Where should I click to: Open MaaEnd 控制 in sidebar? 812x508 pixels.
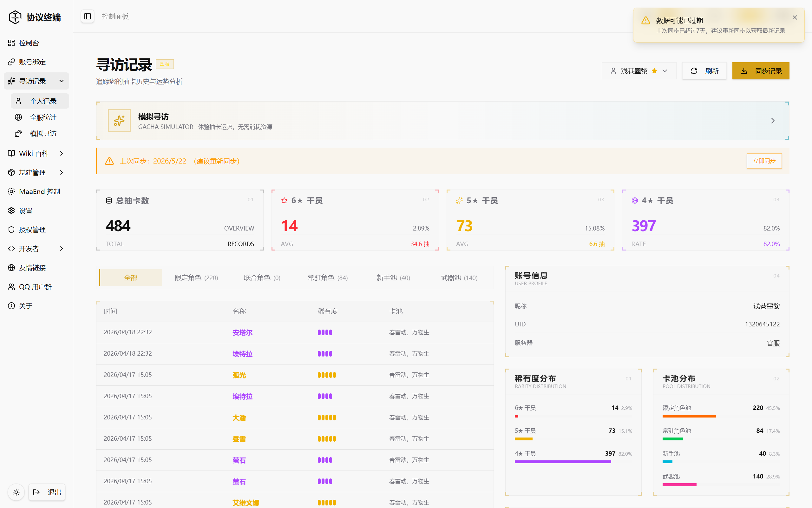coord(36,191)
